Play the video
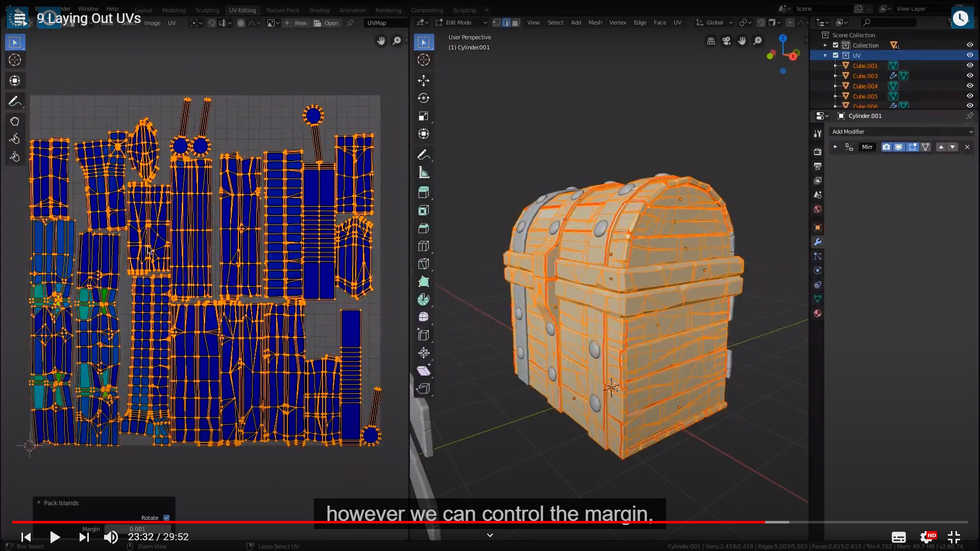Image resolution: width=980 pixels, height=551 pixels. pyautogui.click(x=55, y=537)
